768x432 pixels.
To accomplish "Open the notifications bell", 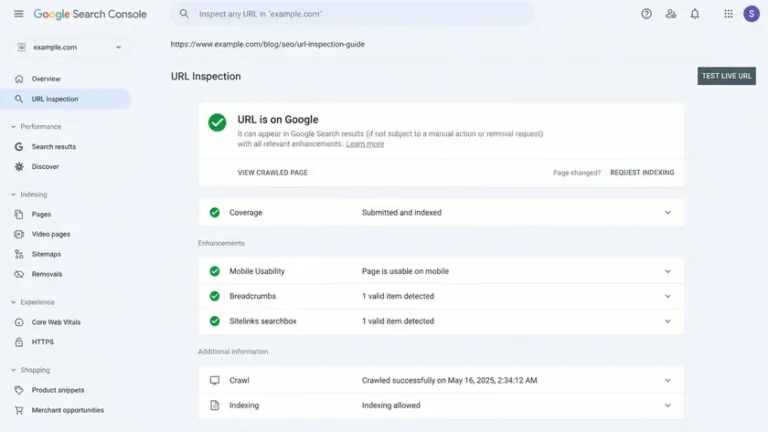I will tap(695, 14).
